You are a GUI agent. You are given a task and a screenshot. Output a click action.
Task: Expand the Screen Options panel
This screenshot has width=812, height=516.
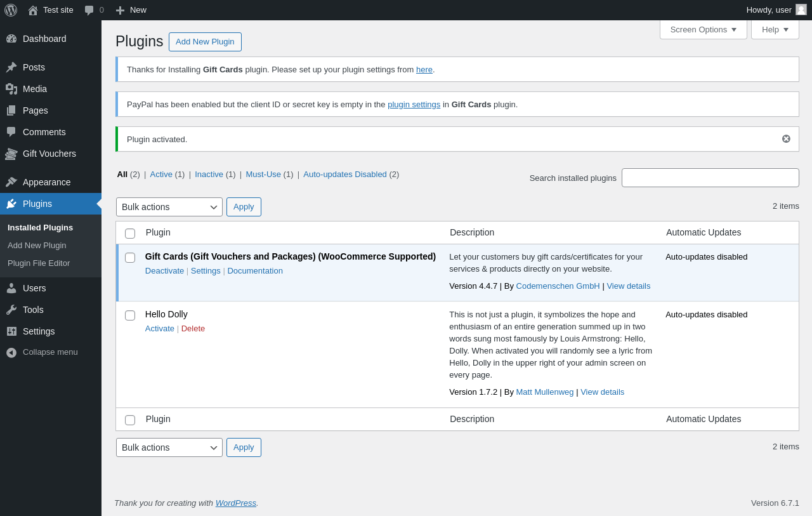coord(703,29)
